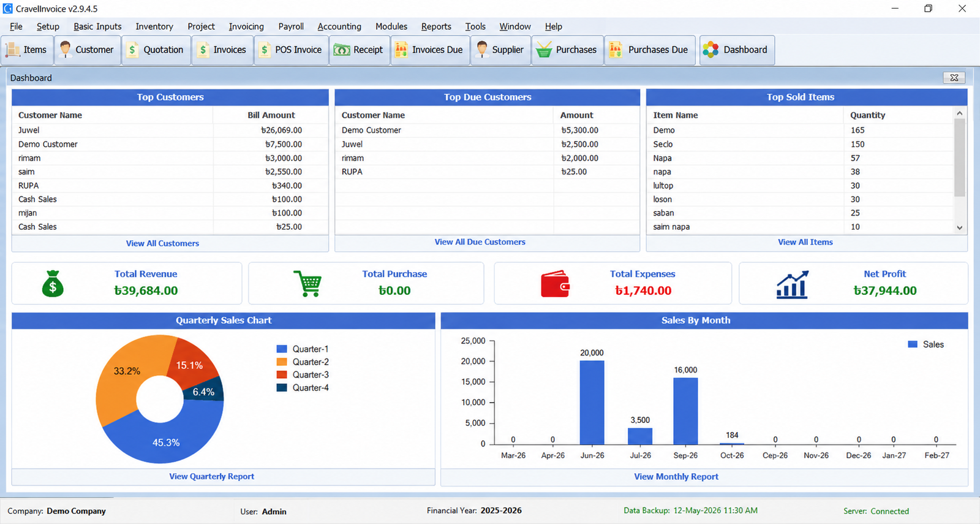Viewport: 980px width, 524px height.
Task: Open the Tools menu
Action: tap(475, 26)
